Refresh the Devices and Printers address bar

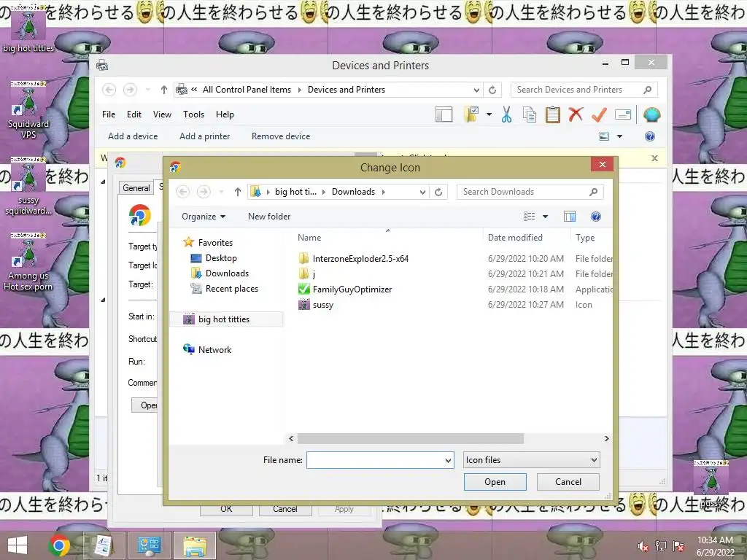tap(492, 90)
